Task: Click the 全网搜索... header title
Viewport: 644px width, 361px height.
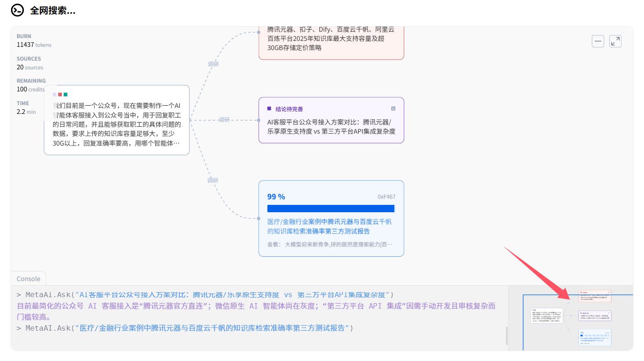Action: point(53,11)
